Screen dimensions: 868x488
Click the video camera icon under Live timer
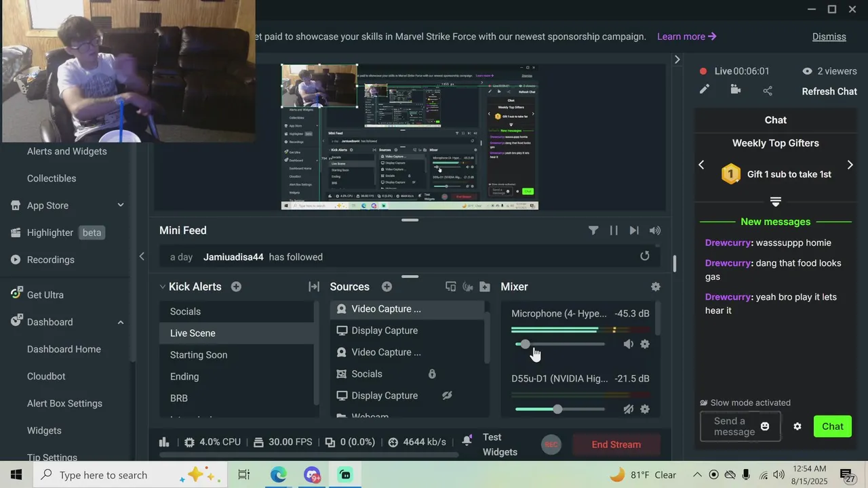pyautogui.click(x=736, y=89)
